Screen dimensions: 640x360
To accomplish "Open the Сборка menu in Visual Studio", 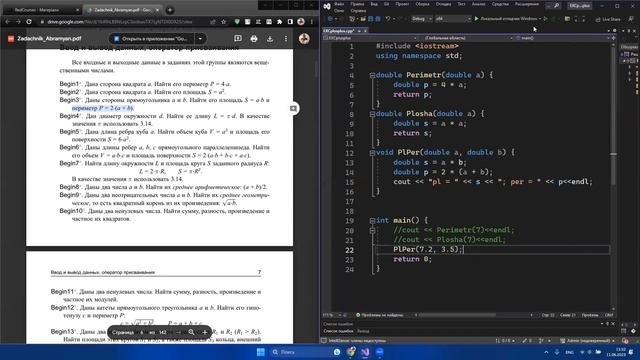I will (422, 4).
